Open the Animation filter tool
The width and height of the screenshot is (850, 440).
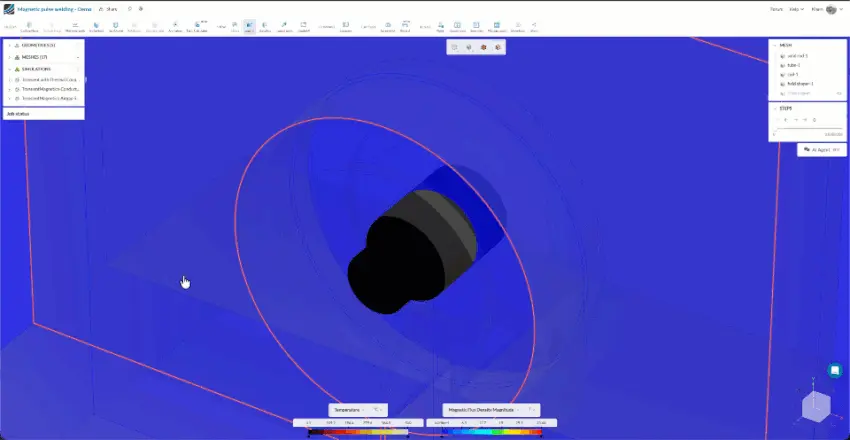(x=175, y=27)
